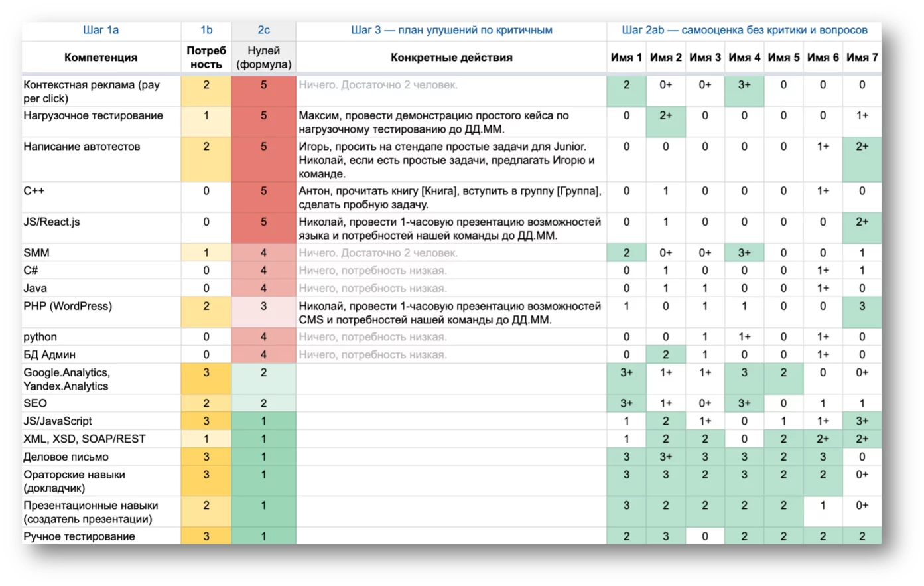Screen dimensions: 924x586
Task: Click the 'Конкретные действия' column header
Action: click(x=451, y=58)
